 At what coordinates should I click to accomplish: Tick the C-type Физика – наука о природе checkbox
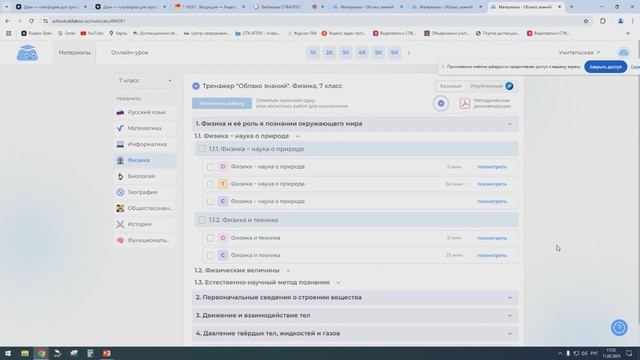point(210,202)
